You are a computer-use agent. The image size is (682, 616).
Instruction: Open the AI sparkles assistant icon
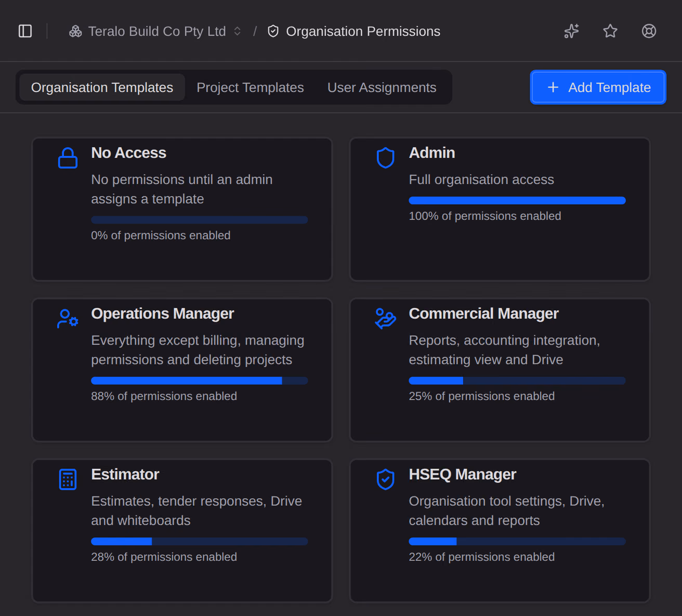(571, 31)
